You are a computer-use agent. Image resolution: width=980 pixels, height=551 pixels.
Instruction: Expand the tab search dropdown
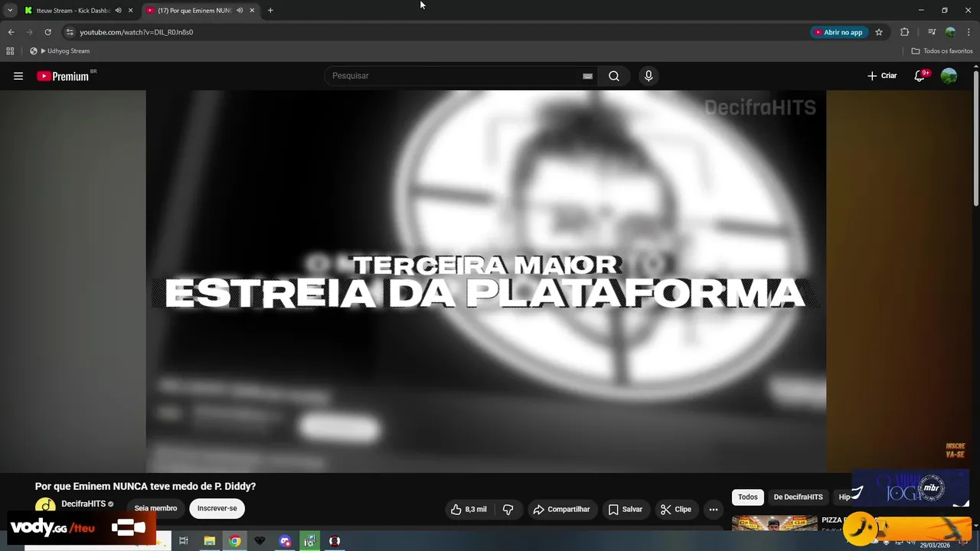coord(10,11)
